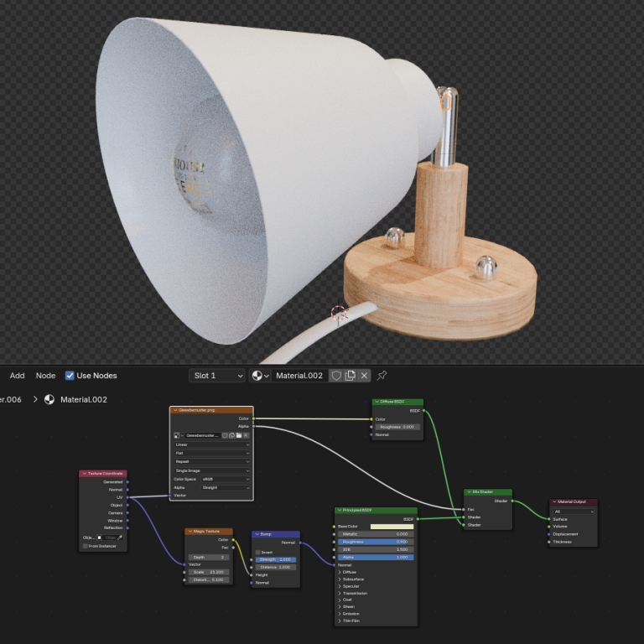Open the Slot 1 dropdown

tap(217, 376)
